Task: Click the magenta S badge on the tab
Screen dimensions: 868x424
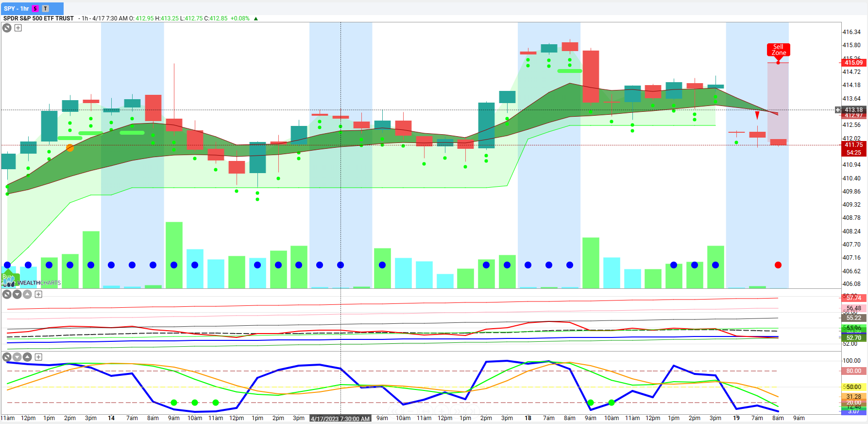Action: click(35, 9)
